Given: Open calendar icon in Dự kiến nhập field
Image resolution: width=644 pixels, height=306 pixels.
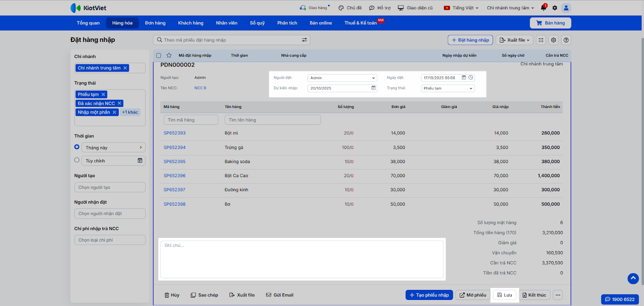Looking at the screenshot, I should tap(373, 88).
